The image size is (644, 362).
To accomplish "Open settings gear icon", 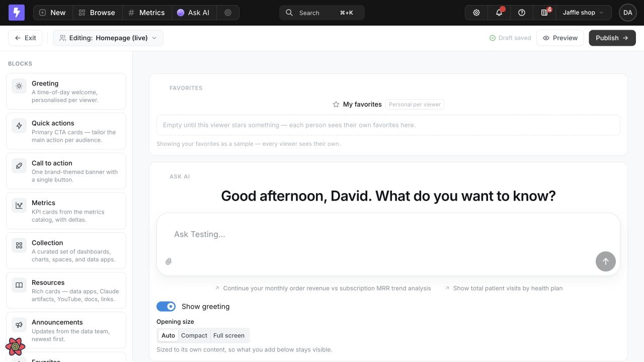I will pos(476,13).
